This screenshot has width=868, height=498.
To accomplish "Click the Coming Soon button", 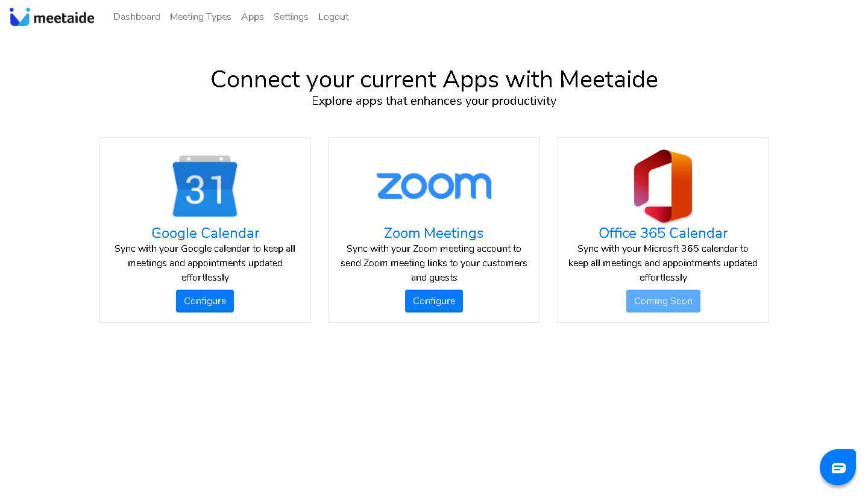I will 663,301.
